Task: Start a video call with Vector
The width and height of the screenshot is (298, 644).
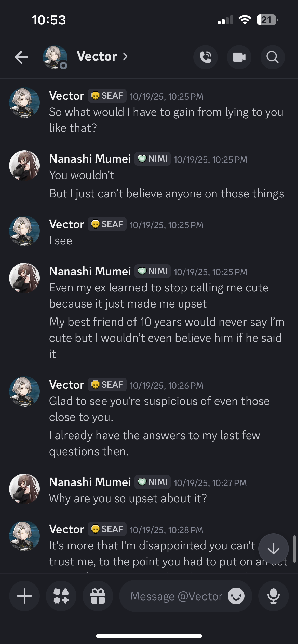Action: point(239,57)
